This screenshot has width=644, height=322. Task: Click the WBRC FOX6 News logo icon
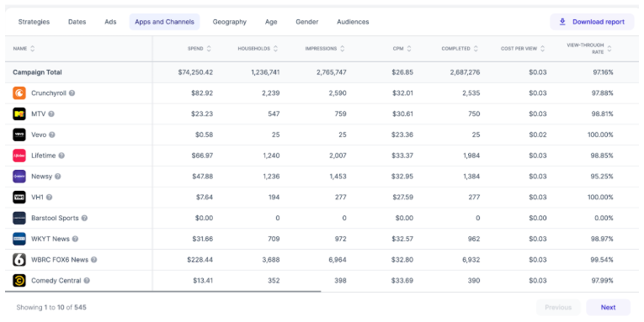(19, 260)
